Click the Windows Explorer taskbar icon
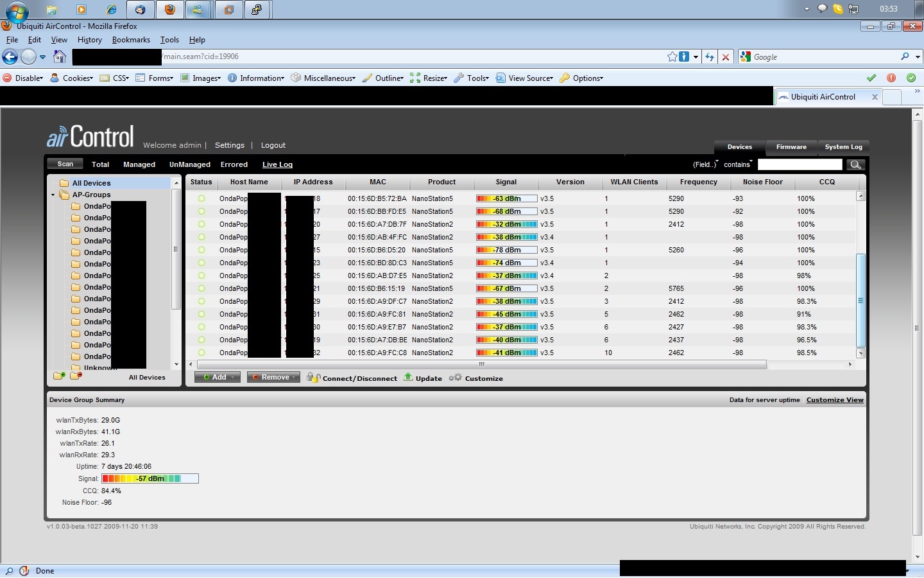Image resolution: width=924 pixels, height=578 pixels. [51, 10]
